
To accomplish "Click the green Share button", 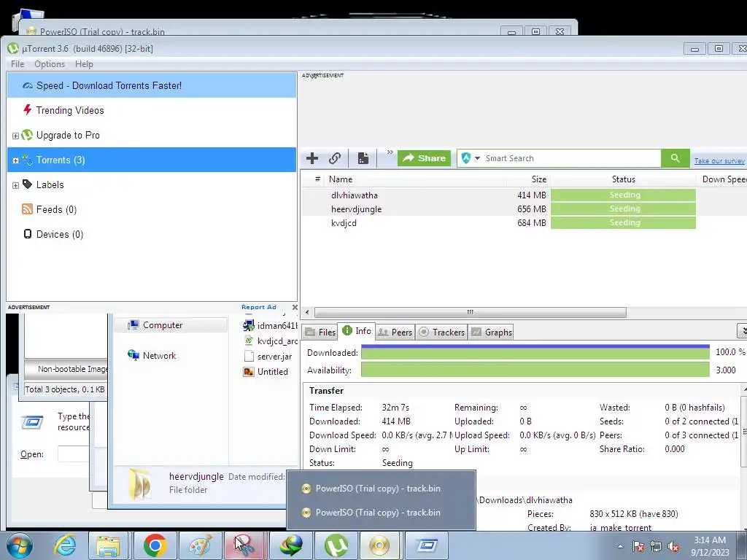I will (424, 158).
